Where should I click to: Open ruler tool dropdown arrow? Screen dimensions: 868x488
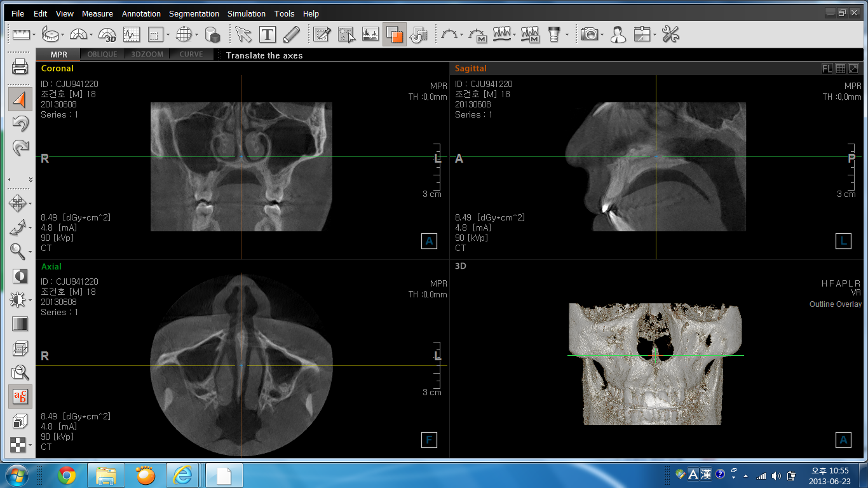pyautogui.click(x=35, y=35)
